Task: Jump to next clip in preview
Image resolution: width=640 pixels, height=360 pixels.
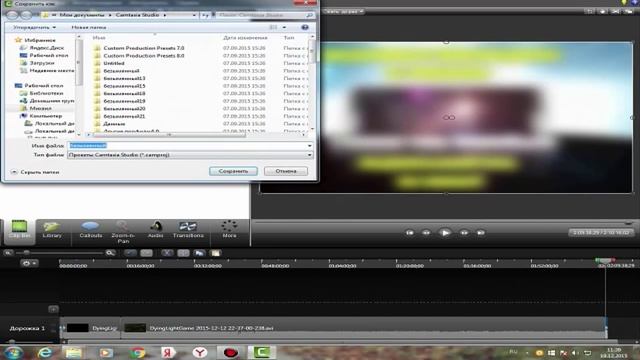Action: click(x=481, y=233)
